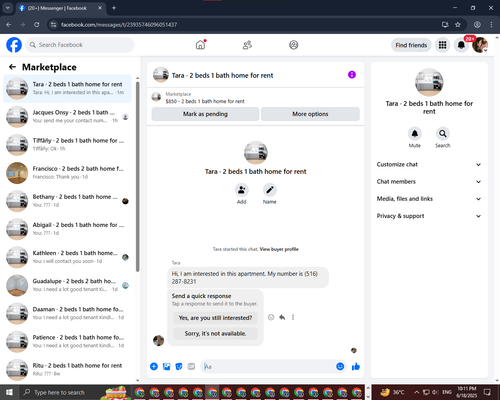
Task: Expand the Customize chat section
Action: click(429, 164)
